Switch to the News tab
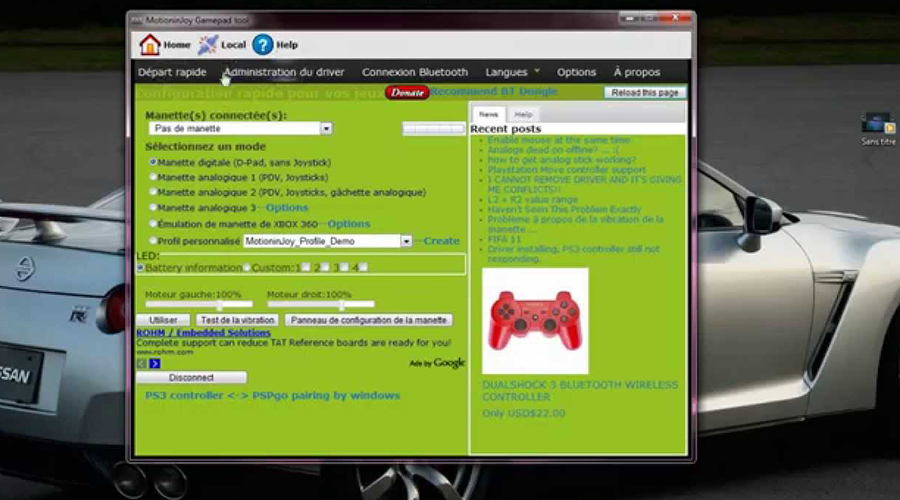 point(488,114)
